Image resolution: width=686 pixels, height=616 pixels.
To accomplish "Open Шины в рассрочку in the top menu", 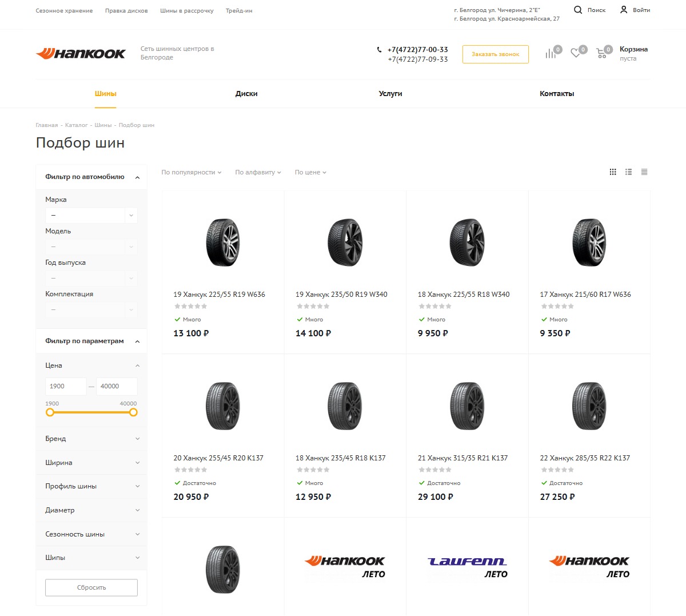I will [x=187, y=11].
